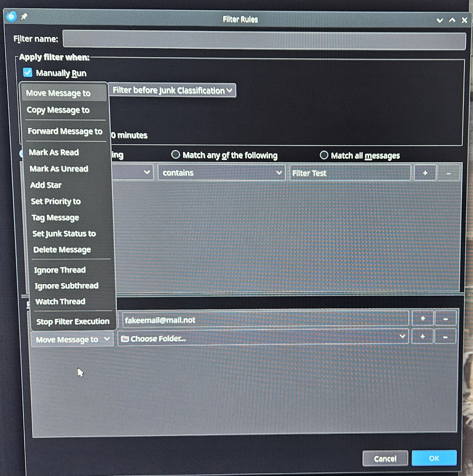Click minus button next to Filter Test
Viewport: 473px width, 476px height.
click(448, 173)
